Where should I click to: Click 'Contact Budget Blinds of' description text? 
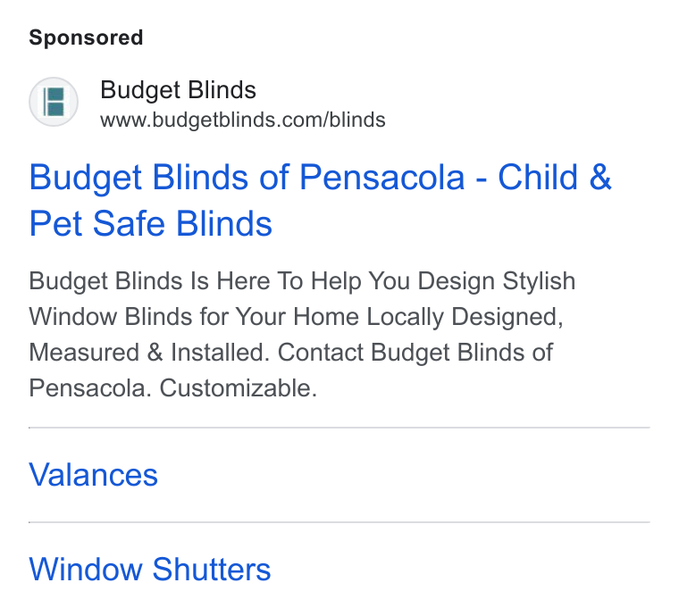(415, 352)
